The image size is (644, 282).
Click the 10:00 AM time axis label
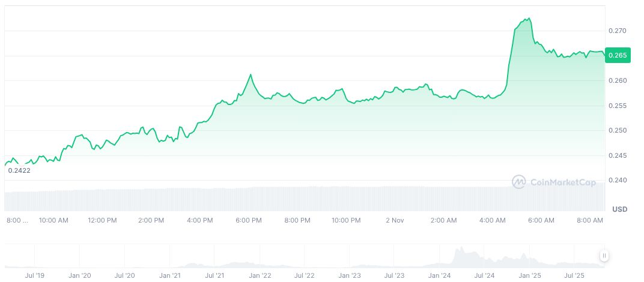(x=53, y=220)
